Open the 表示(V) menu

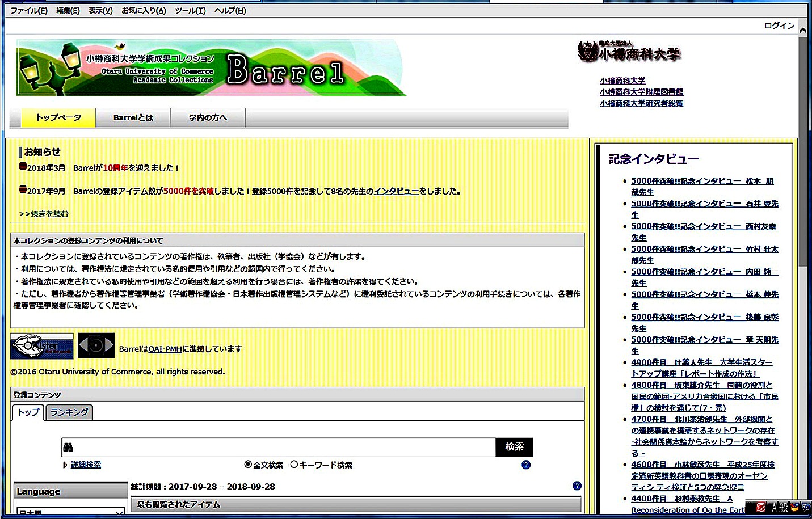(x=100, y=10)
